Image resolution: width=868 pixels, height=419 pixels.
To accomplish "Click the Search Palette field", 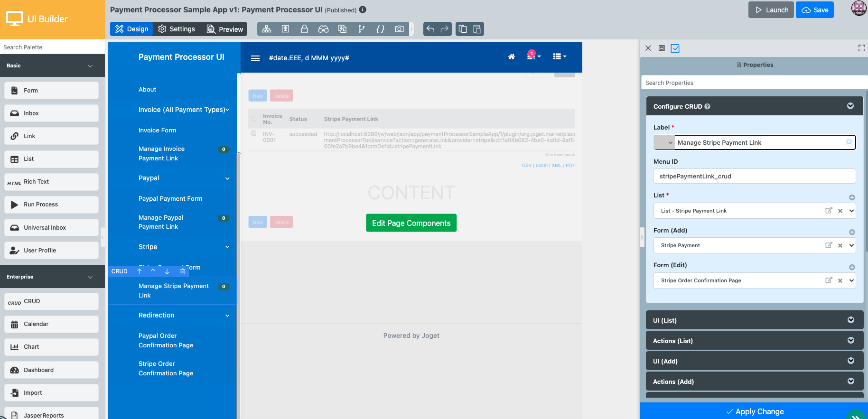I will [x=52, y=47].
